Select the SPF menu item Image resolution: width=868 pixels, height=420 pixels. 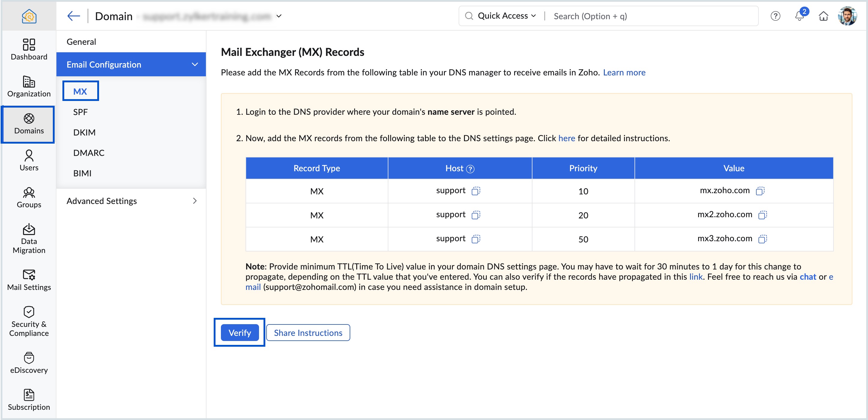pos(80,112)
